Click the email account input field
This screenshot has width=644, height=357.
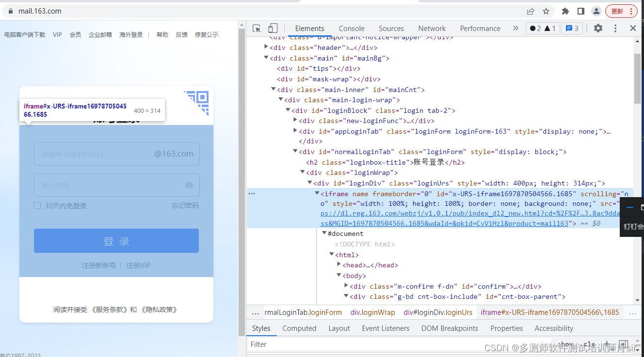pyautogui.click(x=117, y=154)
